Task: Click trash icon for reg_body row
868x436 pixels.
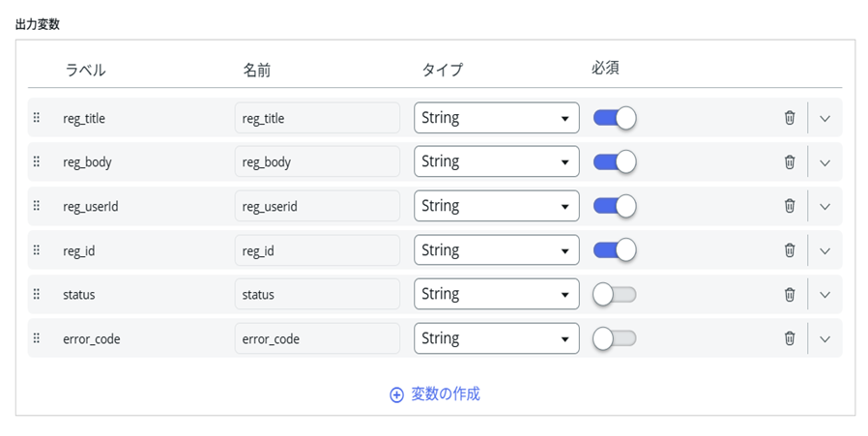Action: (790, 162)
